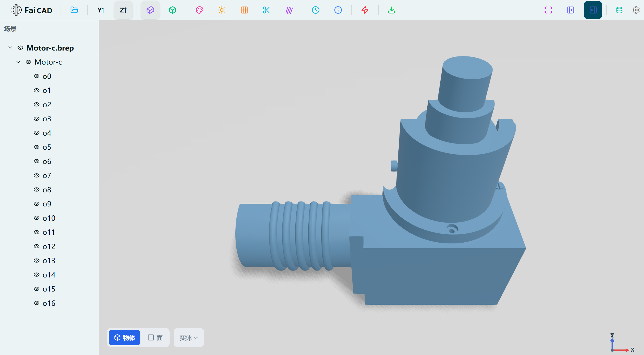Screen dimensions: 644x355
Task: Click the purple solid cube view icon
Action: [x=150, y=10]
